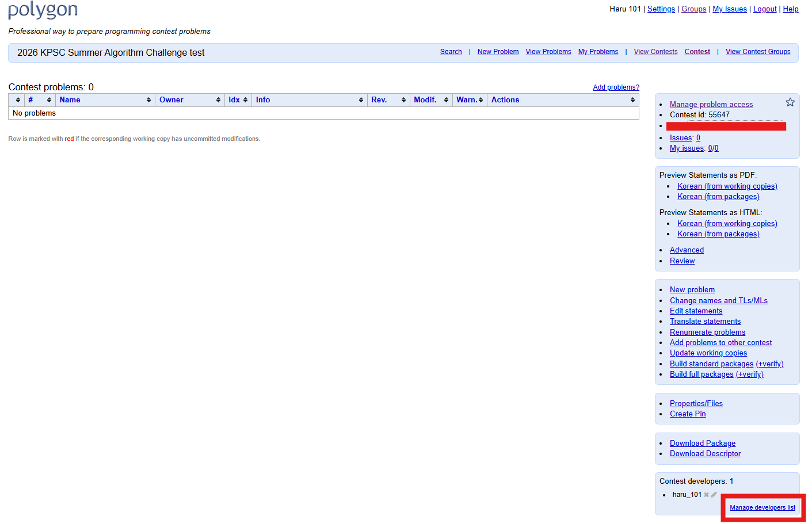Open Manage developers list
Image resolution: width=812 pixels, height=524 pixels.
[x=763, y=508]
